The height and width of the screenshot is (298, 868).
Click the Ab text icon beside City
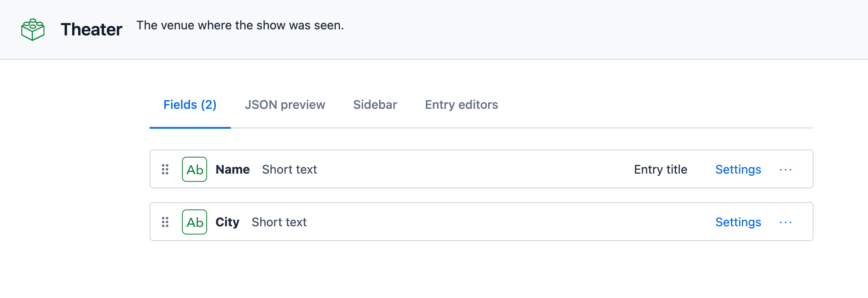point(195,222)
